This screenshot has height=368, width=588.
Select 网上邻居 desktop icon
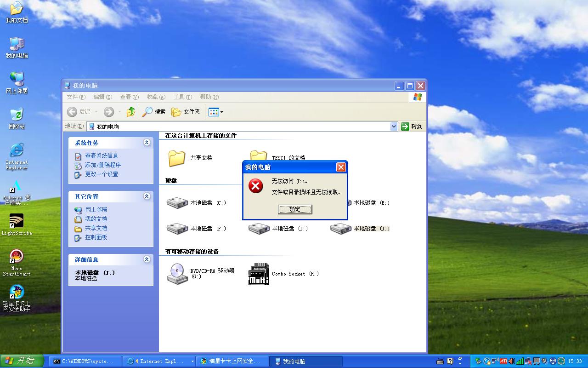click(17, 83)
